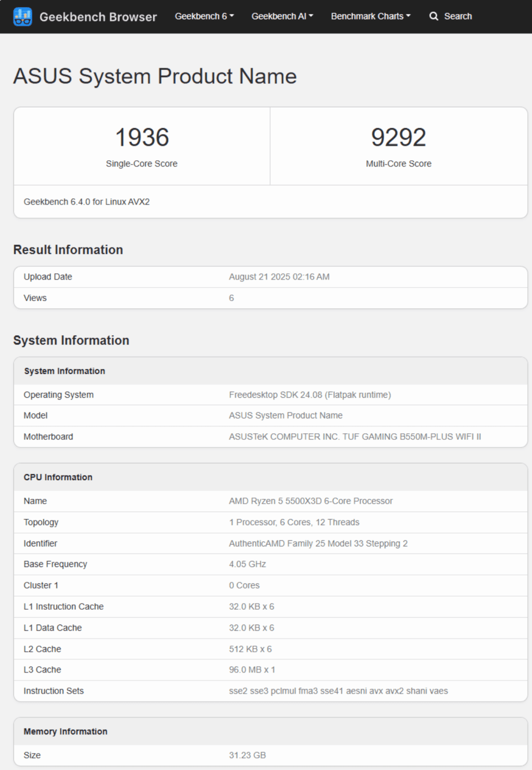Image resolution: width=532 pixels, height=770 pixels.
Task: Click the CPU Information table header
Action: tap(58, 477)
